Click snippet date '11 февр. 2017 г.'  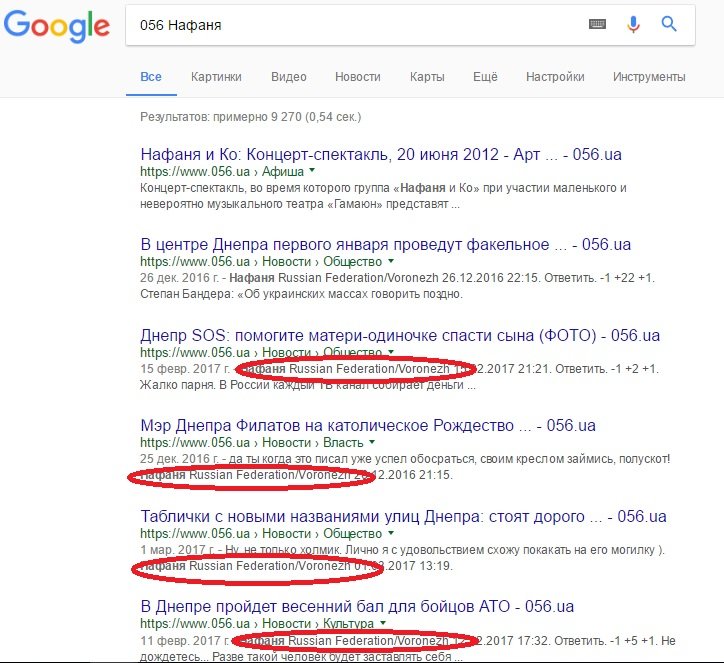point(185,640)
